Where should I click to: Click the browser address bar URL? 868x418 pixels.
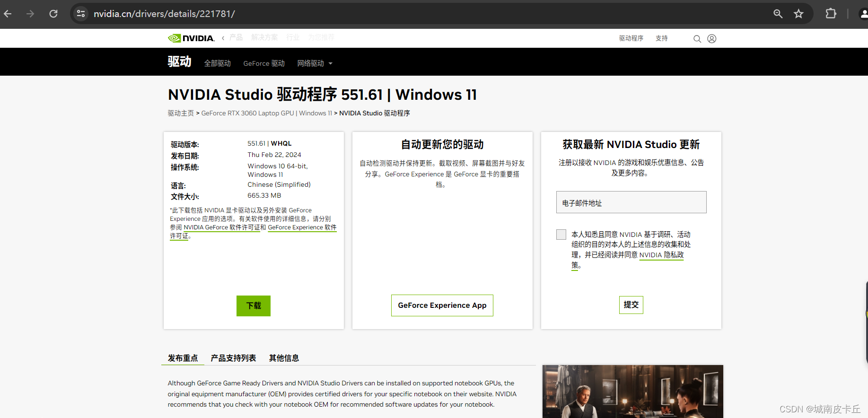(164, 14)
